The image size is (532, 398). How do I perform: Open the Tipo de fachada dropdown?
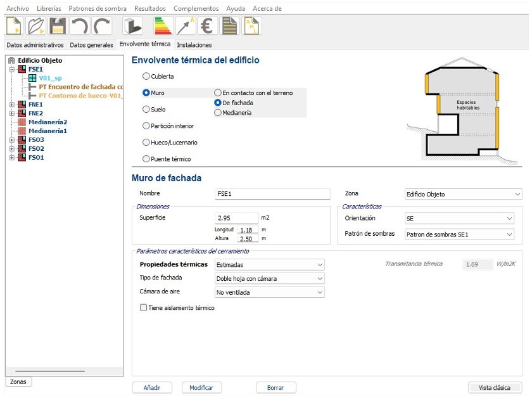click(x=270, y=278)
